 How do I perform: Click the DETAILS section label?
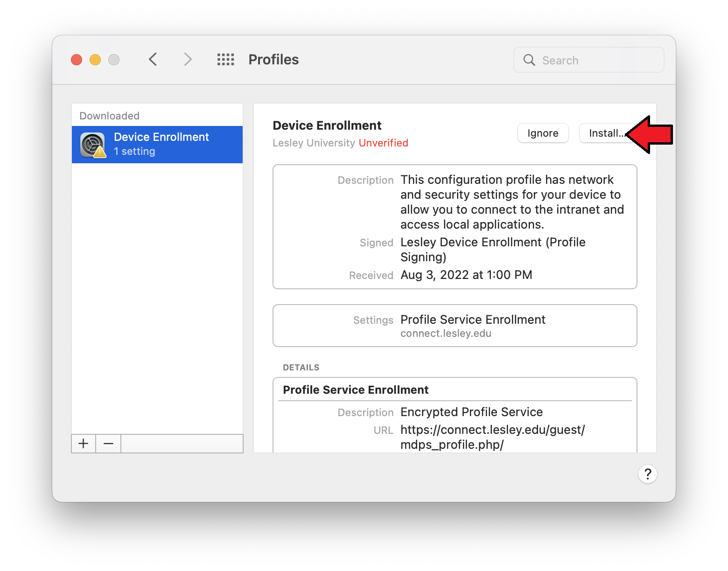coord(301,368)
